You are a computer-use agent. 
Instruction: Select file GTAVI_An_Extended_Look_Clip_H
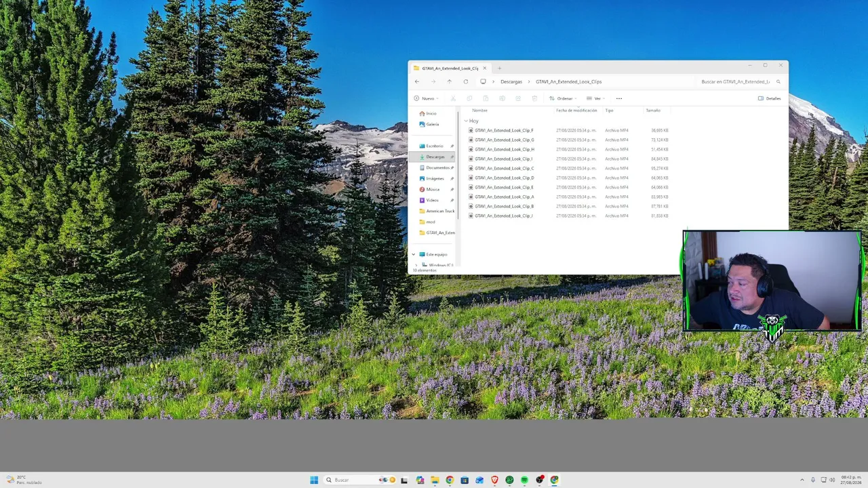click(x=504, y=149)
